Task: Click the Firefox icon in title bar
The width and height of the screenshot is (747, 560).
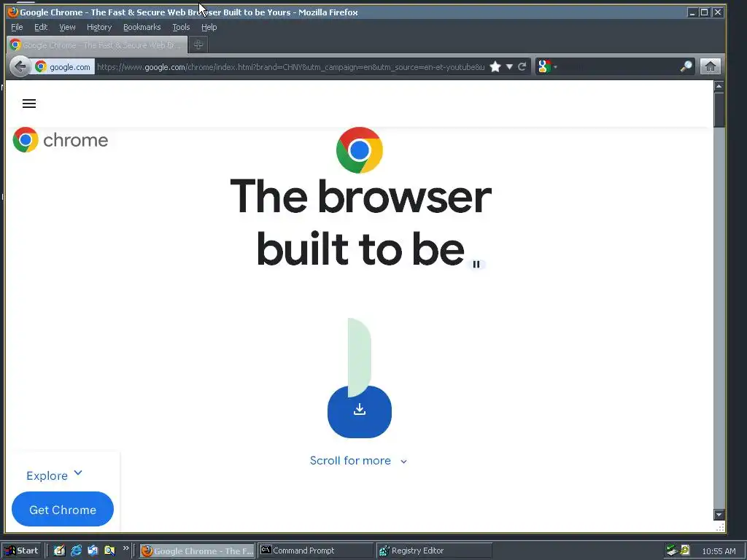Action: (x=13, y=12)
